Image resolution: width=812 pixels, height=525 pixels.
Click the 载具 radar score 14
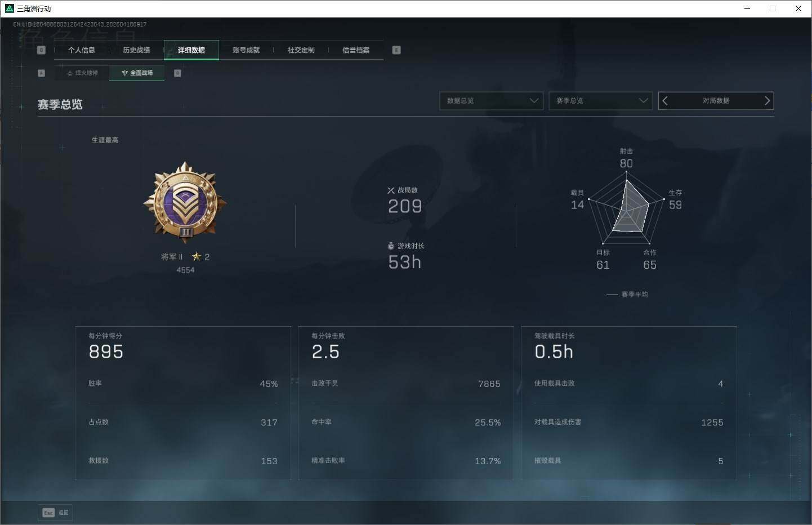point(578,205)
